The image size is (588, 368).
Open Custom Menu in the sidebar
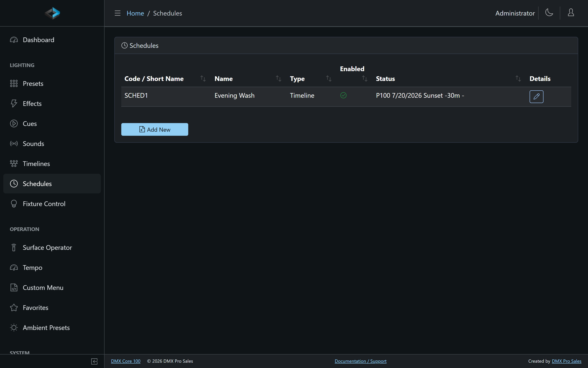pyautogui.click(x=52, y=287)
